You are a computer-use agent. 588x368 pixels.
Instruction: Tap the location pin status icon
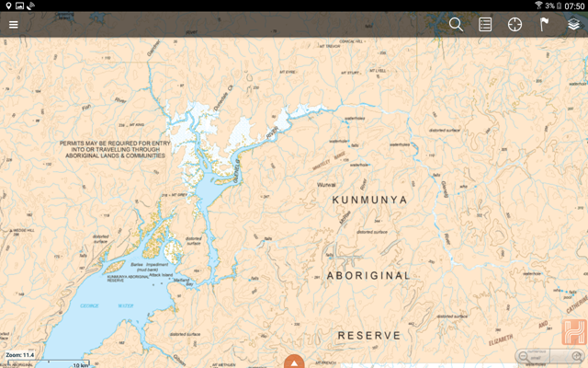click(8, 6)
